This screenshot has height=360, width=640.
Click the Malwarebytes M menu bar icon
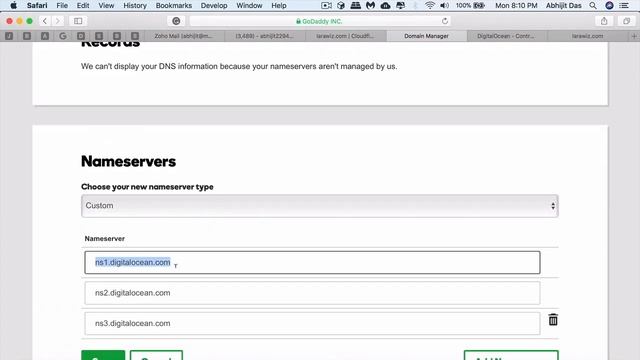pyautogui.click(x=370, y=6)
